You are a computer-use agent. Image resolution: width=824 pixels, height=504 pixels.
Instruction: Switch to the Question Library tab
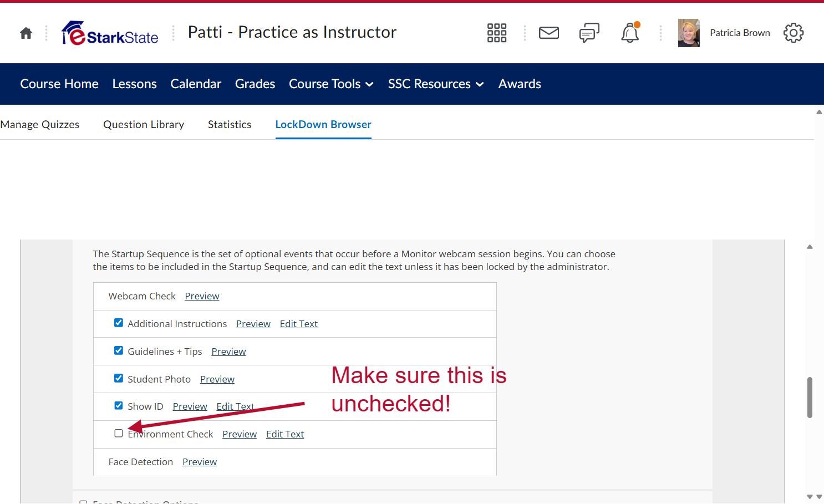(x=144, y=125)
